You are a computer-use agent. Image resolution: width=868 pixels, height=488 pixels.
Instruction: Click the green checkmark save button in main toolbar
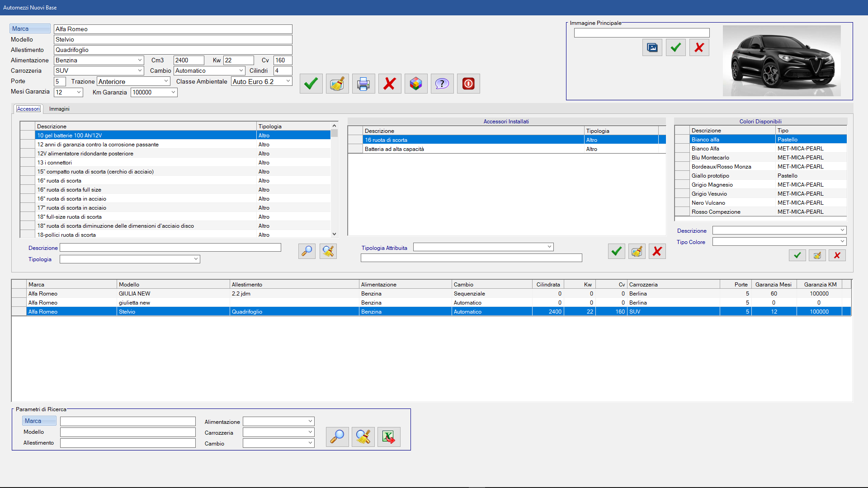click(x=311, y=84)
